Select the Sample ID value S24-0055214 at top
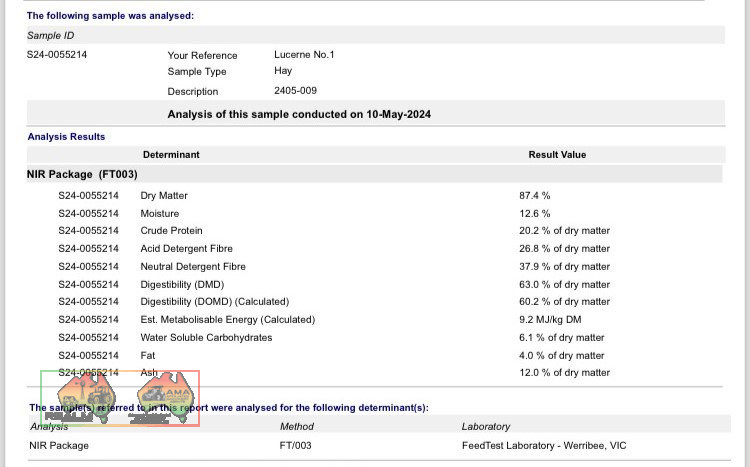Image resolution: width=750 pixels, height=467 pixels. [57, 55]
